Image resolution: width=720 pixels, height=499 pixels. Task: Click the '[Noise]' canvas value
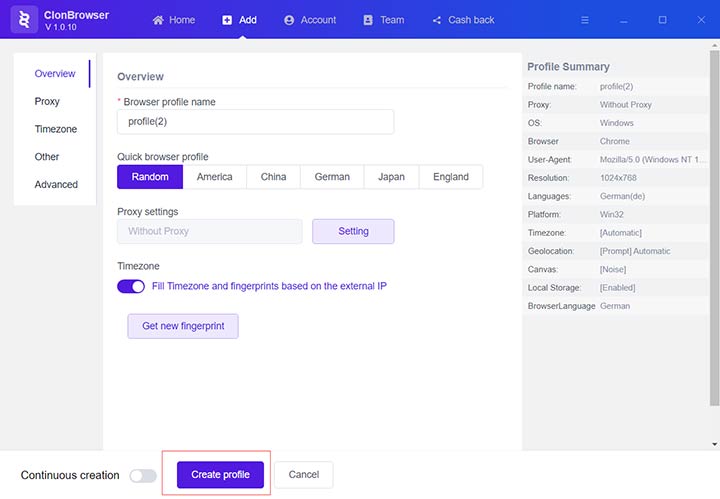pyautogui.click(x=613, y=269)
